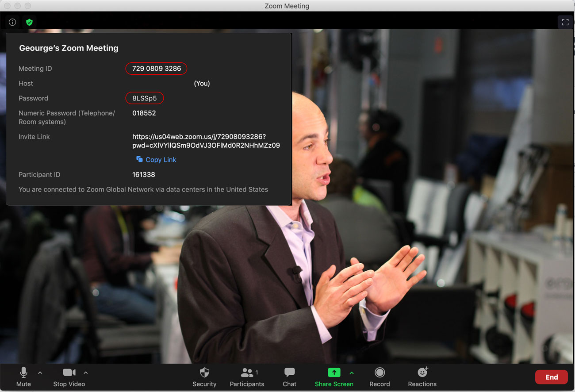Viewport: 575px width, 392px height.
Task: Click the Password value 8LSSp5
Action: tap(145, 98)
